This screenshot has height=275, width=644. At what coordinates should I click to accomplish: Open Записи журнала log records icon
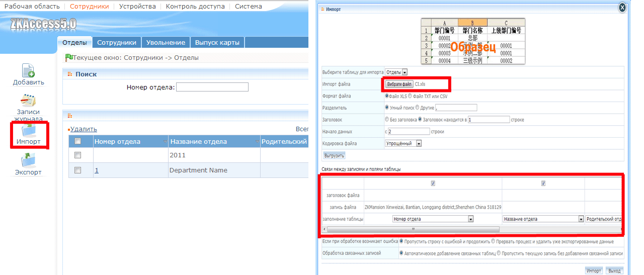click(28, 100)
